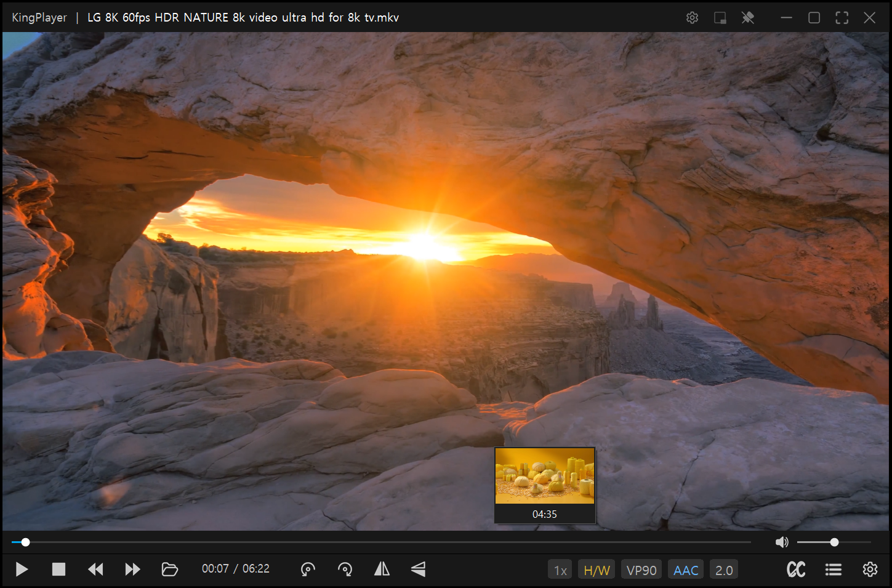Click the 2.0 audio channel button
Viewport: 892px width, 588px height.
pos(724,570)
